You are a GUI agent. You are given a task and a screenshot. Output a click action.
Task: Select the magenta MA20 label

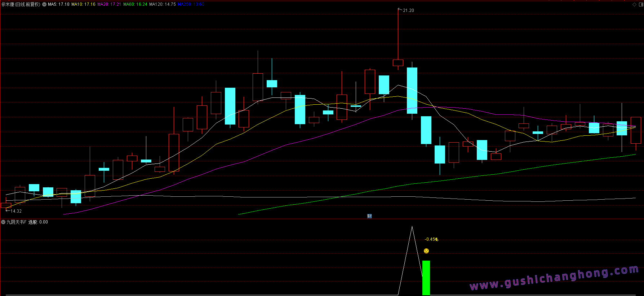tap(109, 4)
